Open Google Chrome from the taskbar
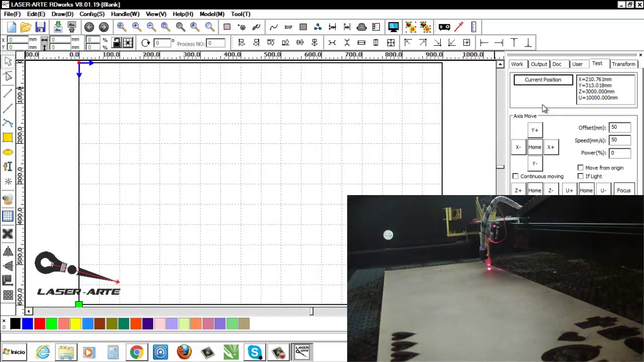 pyautogui.click(x=136, y=352)
